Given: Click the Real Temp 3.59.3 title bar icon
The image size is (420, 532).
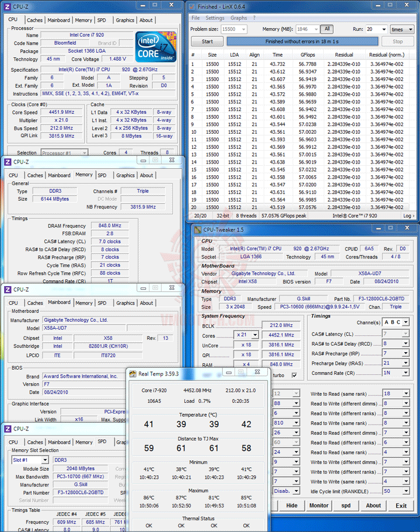Looking at the screenshot, I should (x=132, y=374).
